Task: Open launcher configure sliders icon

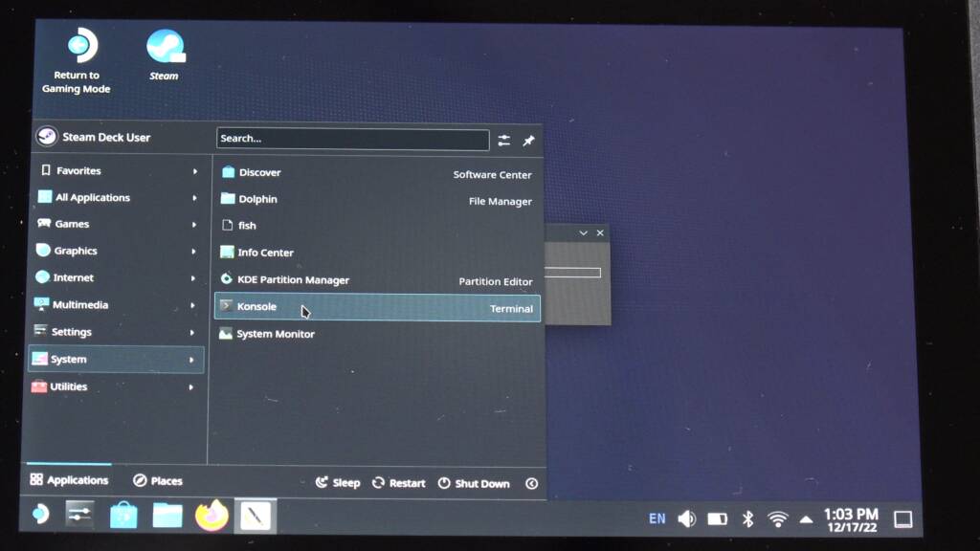Action: point(503,141)
